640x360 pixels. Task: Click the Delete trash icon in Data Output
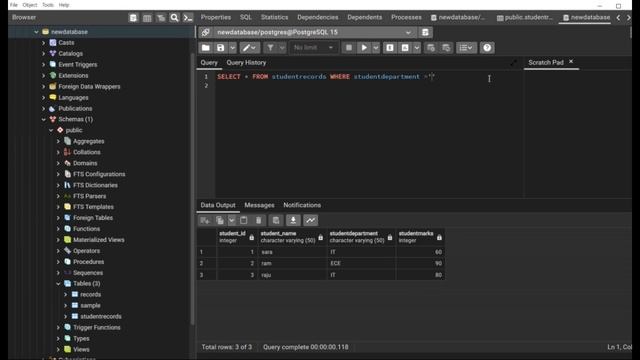click(258, 220)
